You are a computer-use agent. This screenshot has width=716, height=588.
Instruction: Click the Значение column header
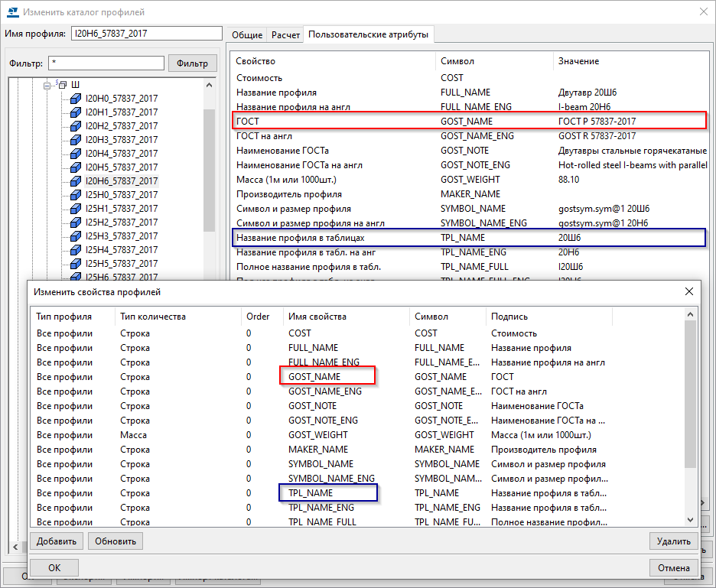pos(630,61)
